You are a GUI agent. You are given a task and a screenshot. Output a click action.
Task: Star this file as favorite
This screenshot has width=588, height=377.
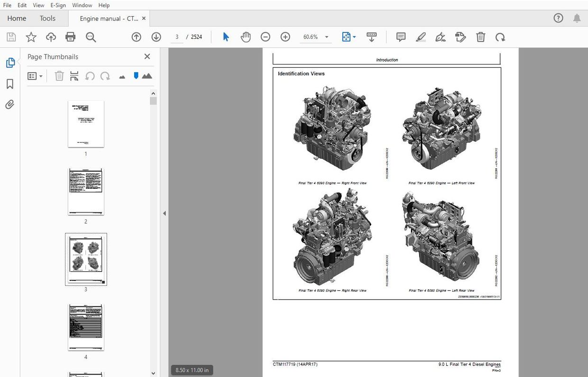point(31,37)
